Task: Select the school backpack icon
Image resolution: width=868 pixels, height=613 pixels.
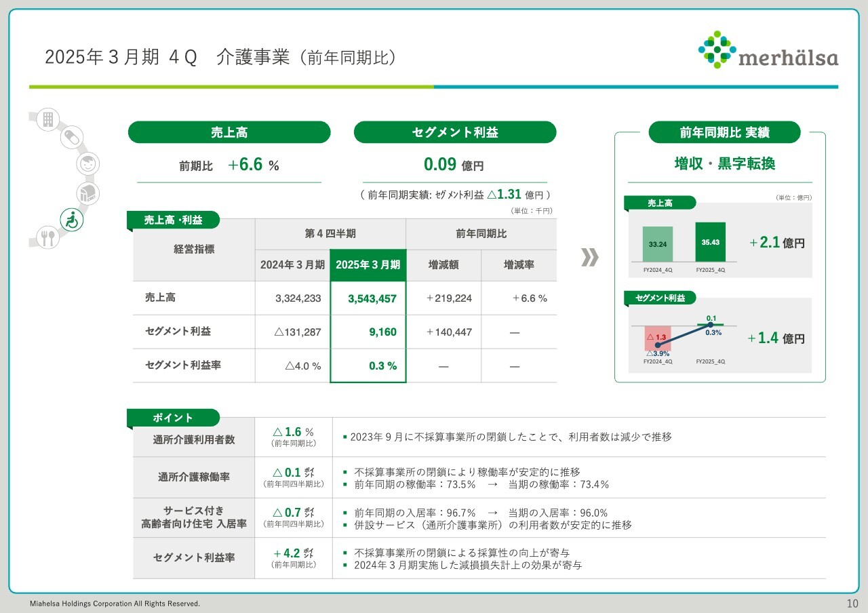Action: tap(87, 194)
